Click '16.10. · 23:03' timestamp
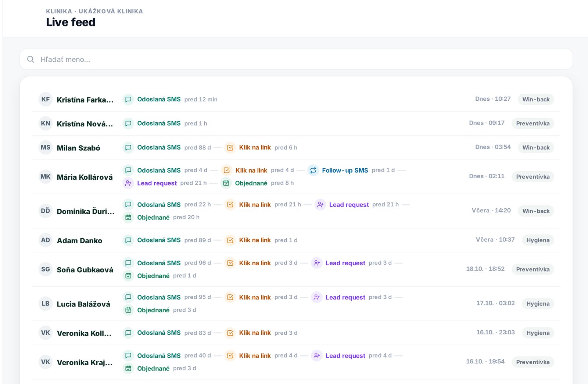 [495, 333]
